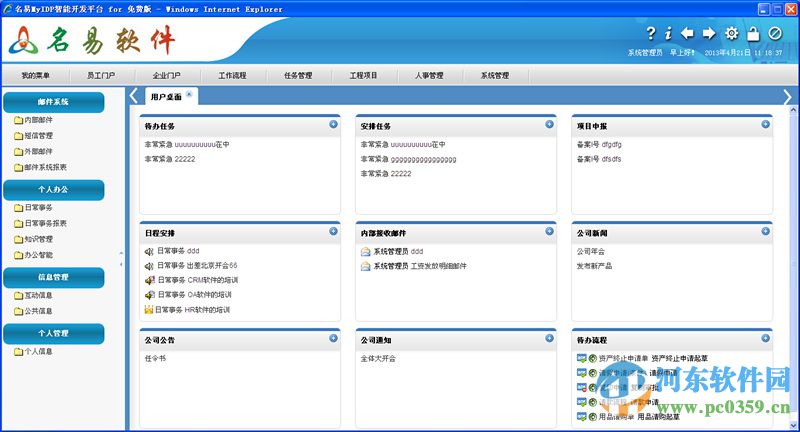Open 公共信息 in sidebar
This screenshot has width=800, height=432.
39,311
